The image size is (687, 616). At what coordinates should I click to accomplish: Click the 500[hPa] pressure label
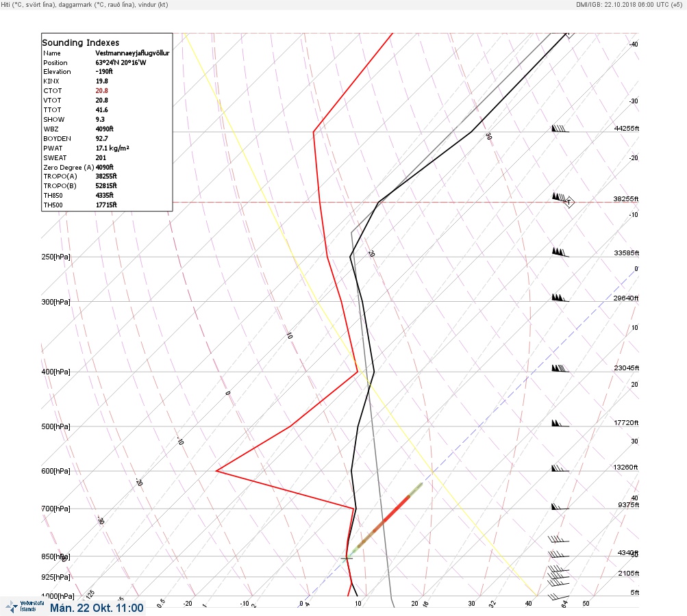point(55,427)
